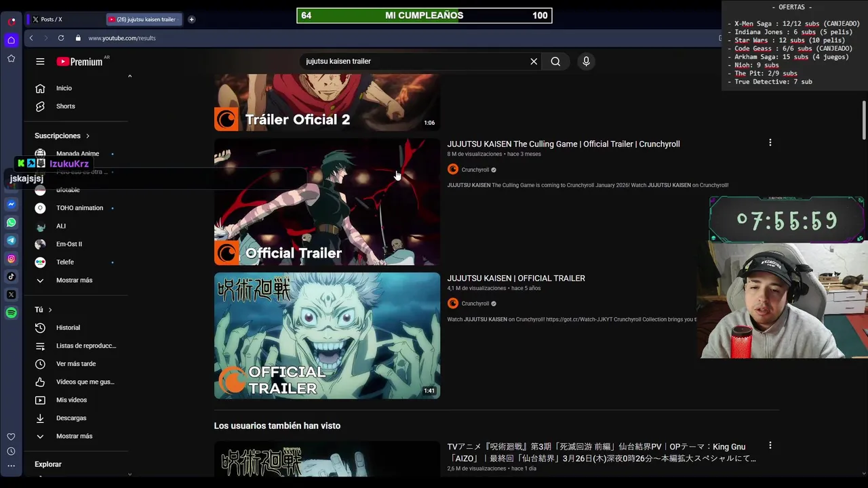Click '8 M de visualizaciones • hace 3 meses'

[x=494, y=154]
